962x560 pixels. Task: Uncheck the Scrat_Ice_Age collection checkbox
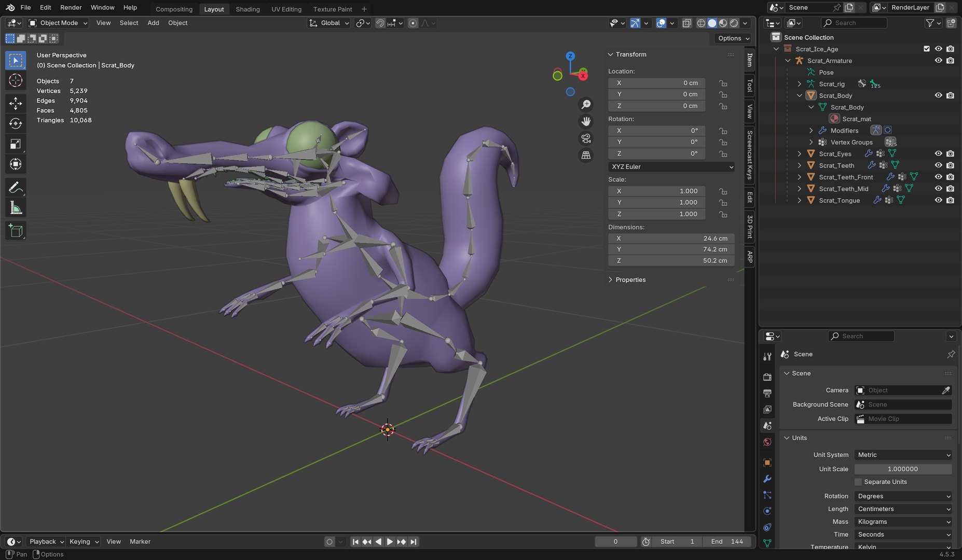coord(927,49)
